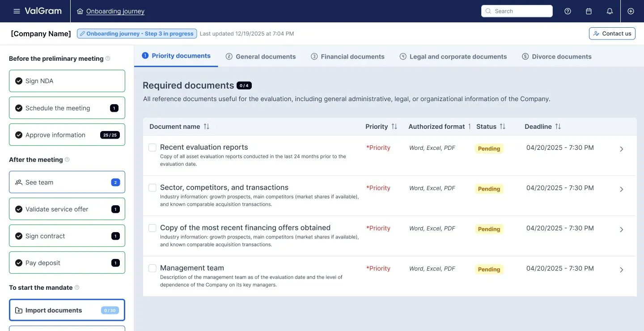Click the plus icon in the top right

click(x=631, y=11)
